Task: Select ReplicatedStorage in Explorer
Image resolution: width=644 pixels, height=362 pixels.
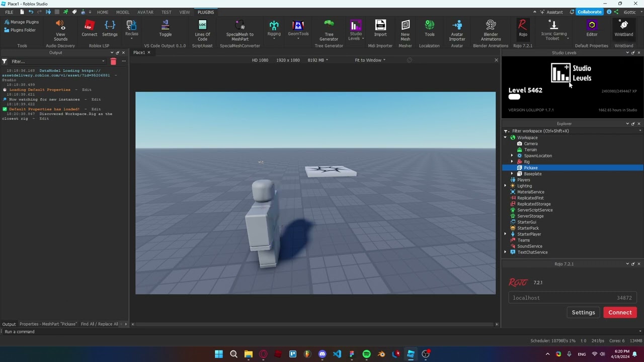Action: click(534, 204)
